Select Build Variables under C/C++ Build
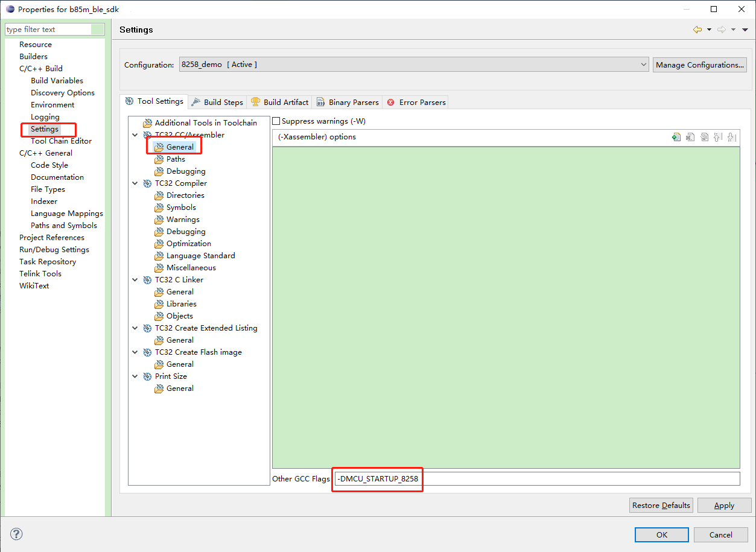756x552 pixels. click(x=57, y=80)
